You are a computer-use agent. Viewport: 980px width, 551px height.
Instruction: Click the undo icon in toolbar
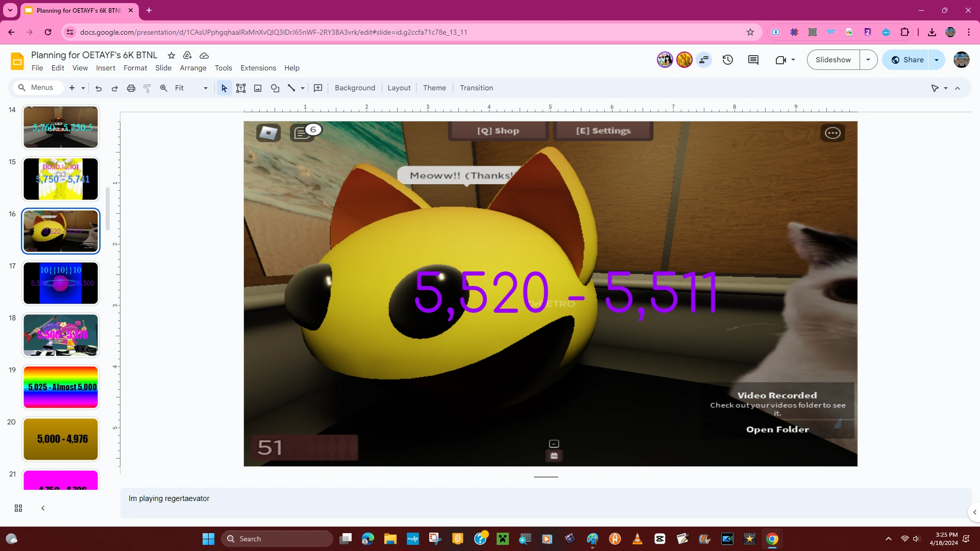[99, 88]
